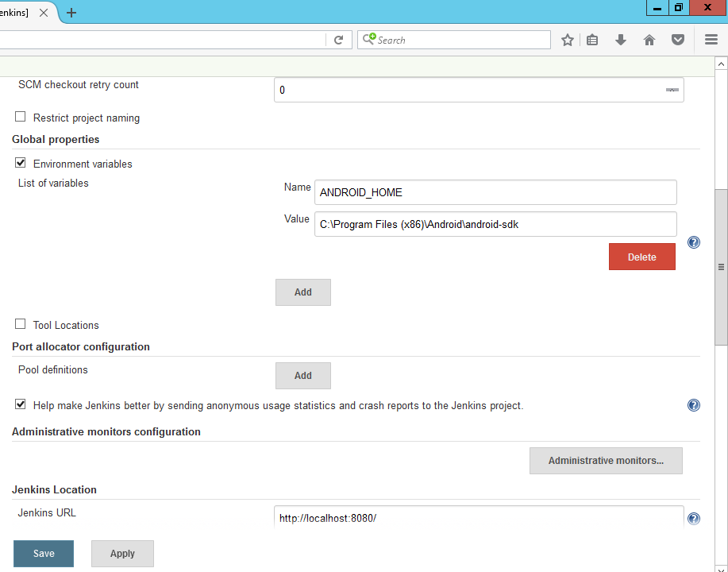Viewport: 728px width, 572px height.
Task: Click the Administrative monitors configuration heading
Action: click(106, 431)
